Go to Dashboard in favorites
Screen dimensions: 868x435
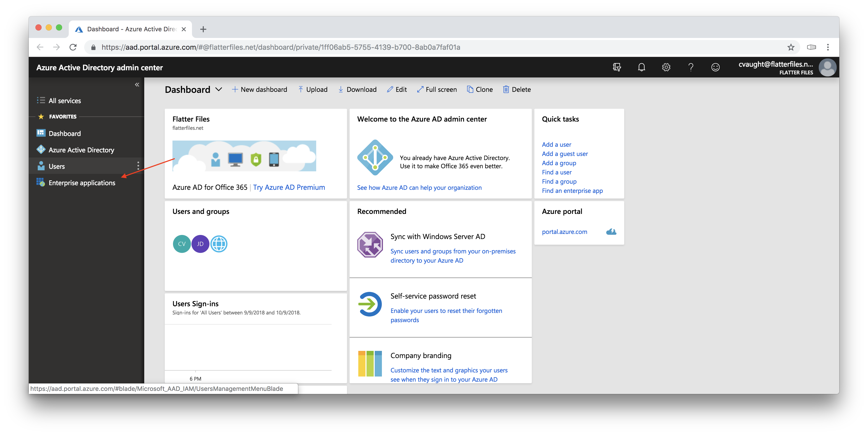click(x=64, y=133)
